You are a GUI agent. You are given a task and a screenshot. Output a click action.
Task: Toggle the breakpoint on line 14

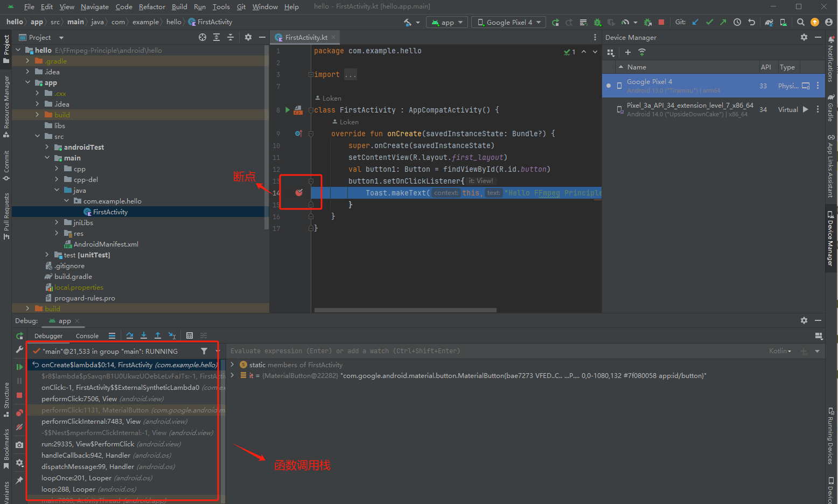coord(299,193)
